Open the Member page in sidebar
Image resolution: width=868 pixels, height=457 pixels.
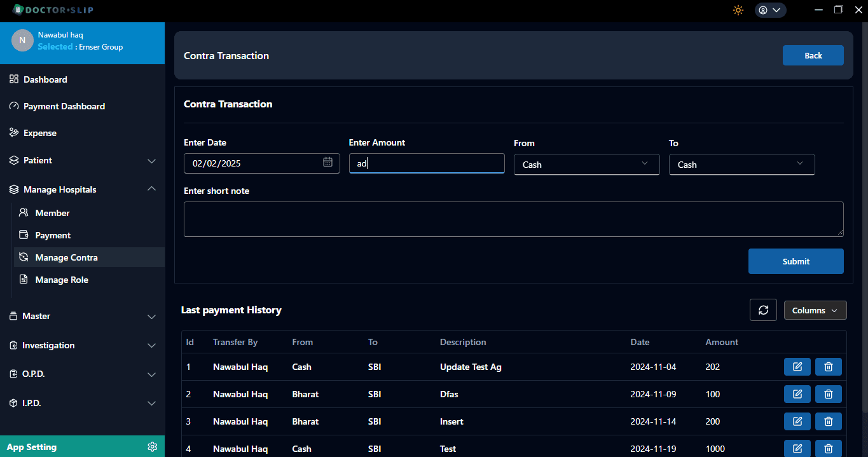point(52,213)
